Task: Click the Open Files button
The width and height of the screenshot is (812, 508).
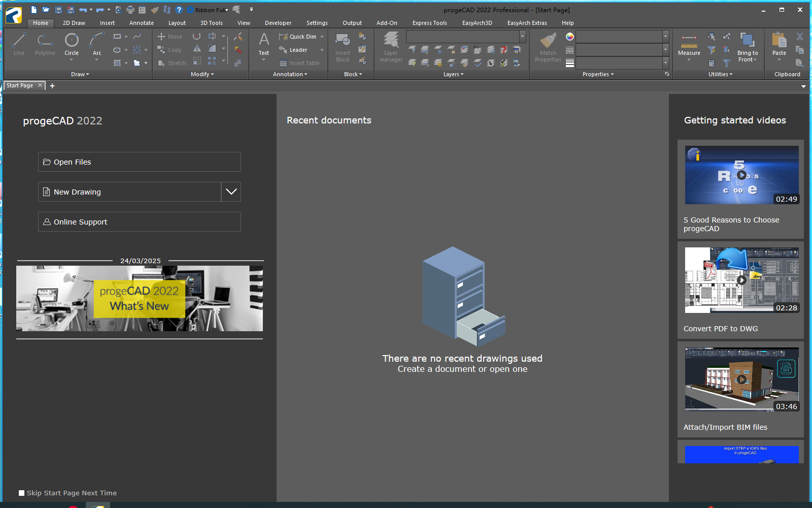Action: pyautogui.click(x=140, y=162)
